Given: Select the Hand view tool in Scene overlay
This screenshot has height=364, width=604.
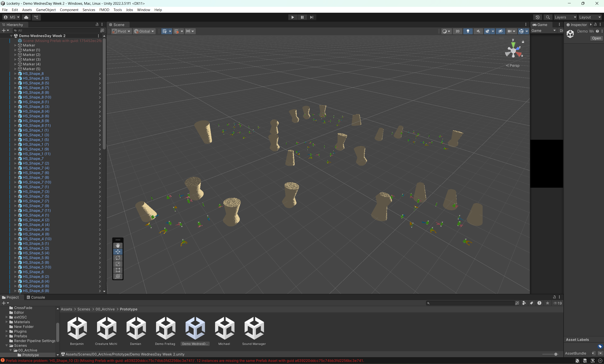Looking at the screenshot, I should tap(118, 245).
